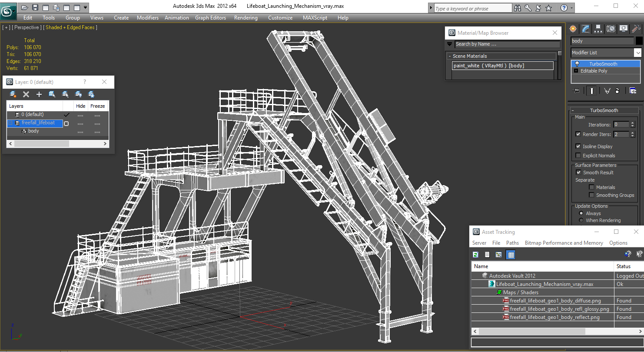Click Shaded + Edged Faces viewport label
Image resolution: width=644 pixels, height=352 pixels.
pos(70,27)
